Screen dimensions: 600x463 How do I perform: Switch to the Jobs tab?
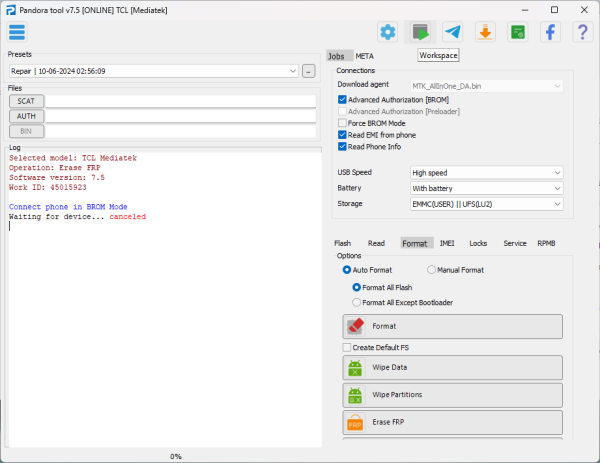[336, 56]
